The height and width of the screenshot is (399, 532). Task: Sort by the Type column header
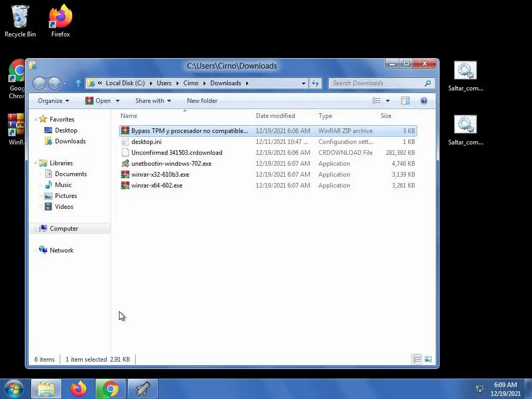tap(346, 116)
